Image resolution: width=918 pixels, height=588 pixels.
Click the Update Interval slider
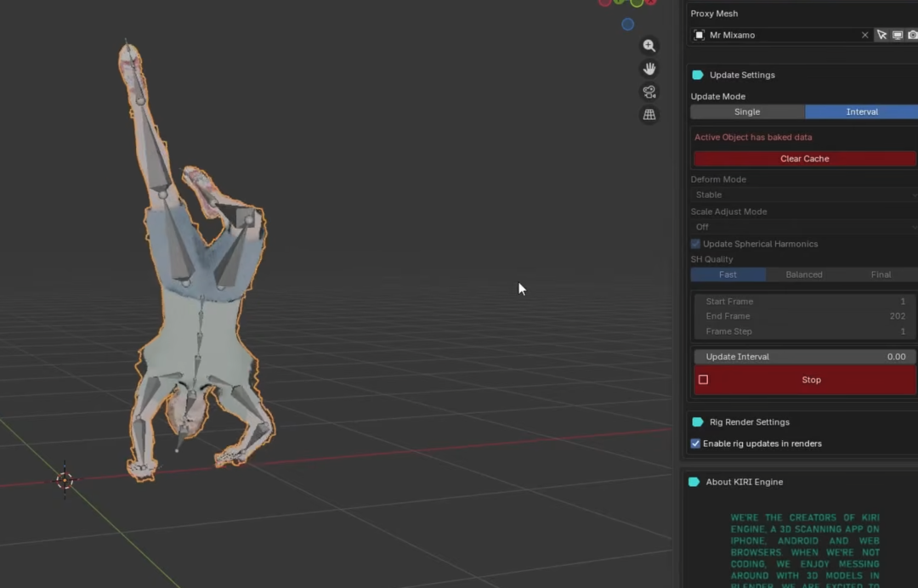click(x=804, y=356)
